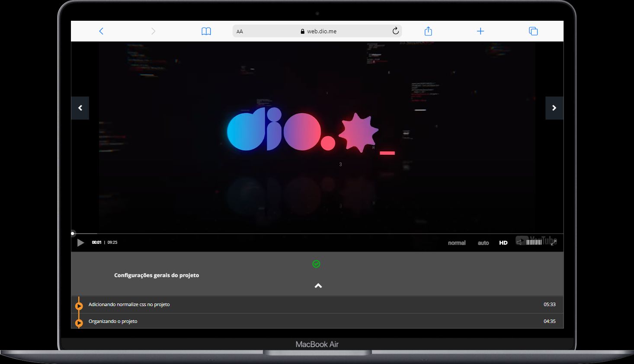The image size is (634, 364).
Task: Click the 00:01 current time display
Action: (96, 243)
